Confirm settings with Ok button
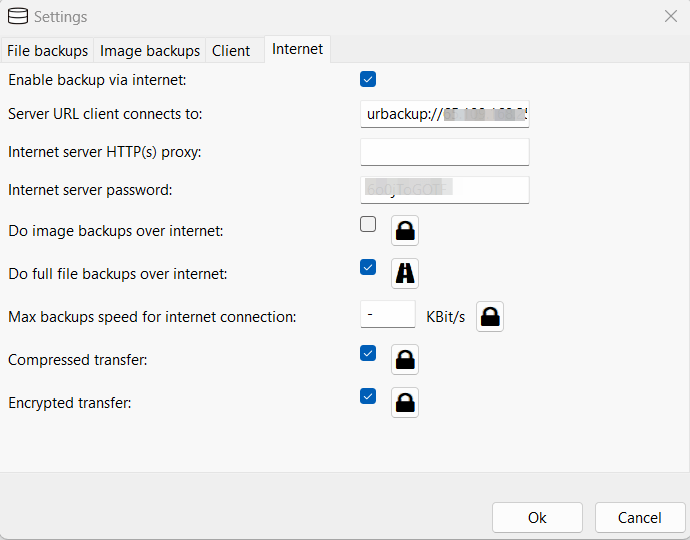 pos(537,518)
